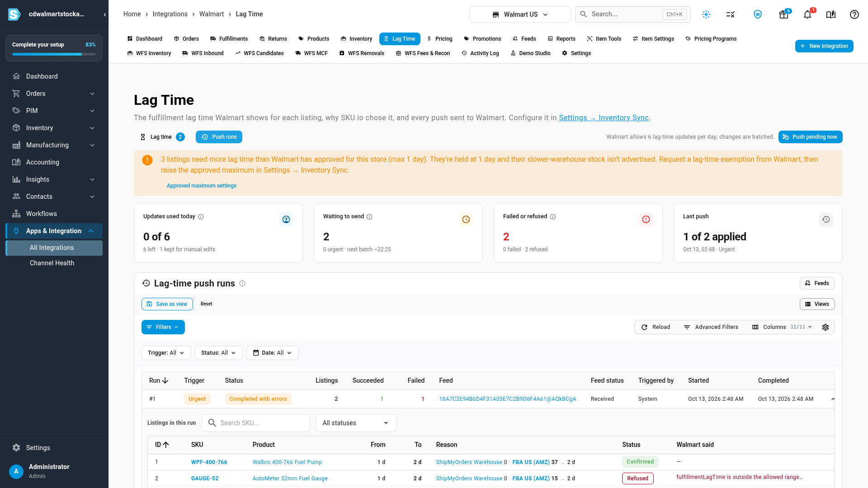The image size is (868, 488).
Task: Click the help question mark icon
Action: point(854,14)
